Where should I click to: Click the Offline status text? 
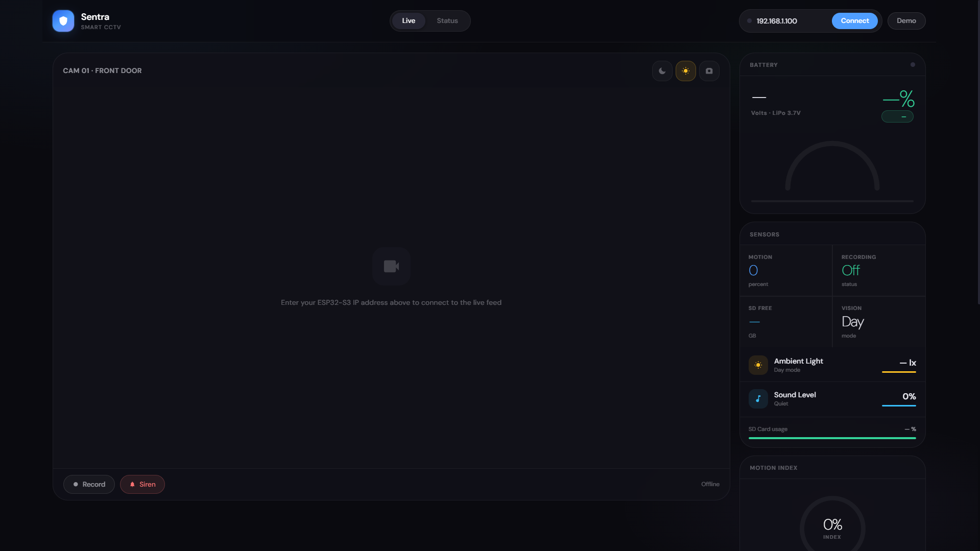click(x=710, y=485)
